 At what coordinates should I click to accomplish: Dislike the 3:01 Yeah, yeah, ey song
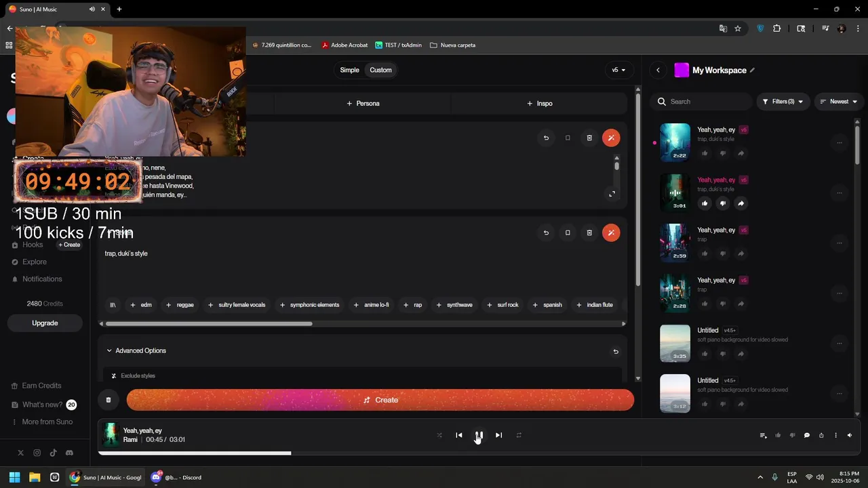click(723, 203)
